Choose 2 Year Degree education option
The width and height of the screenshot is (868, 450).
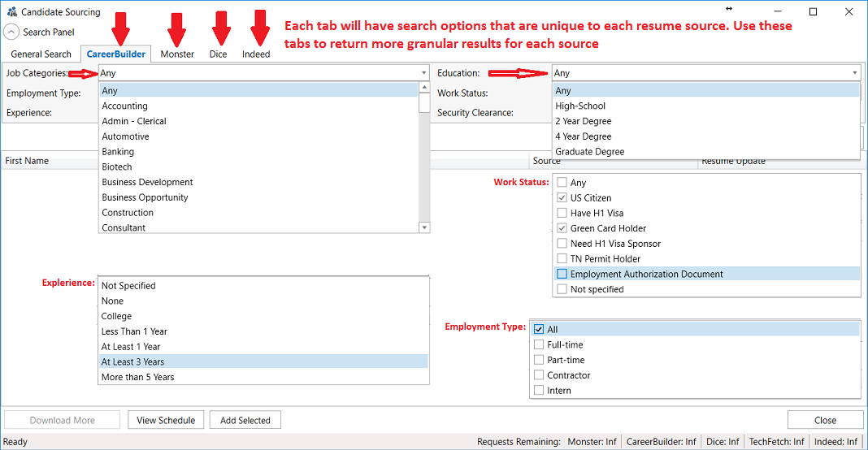(x=706, y=121)
